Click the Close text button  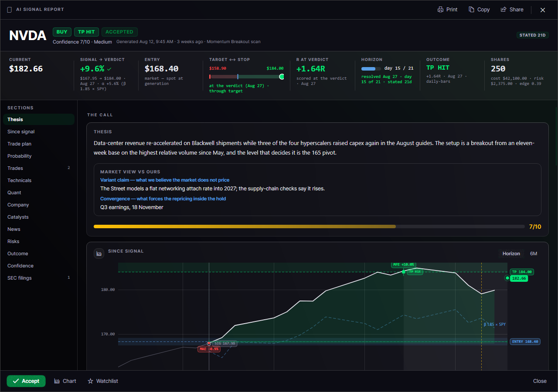pos(540,381)
